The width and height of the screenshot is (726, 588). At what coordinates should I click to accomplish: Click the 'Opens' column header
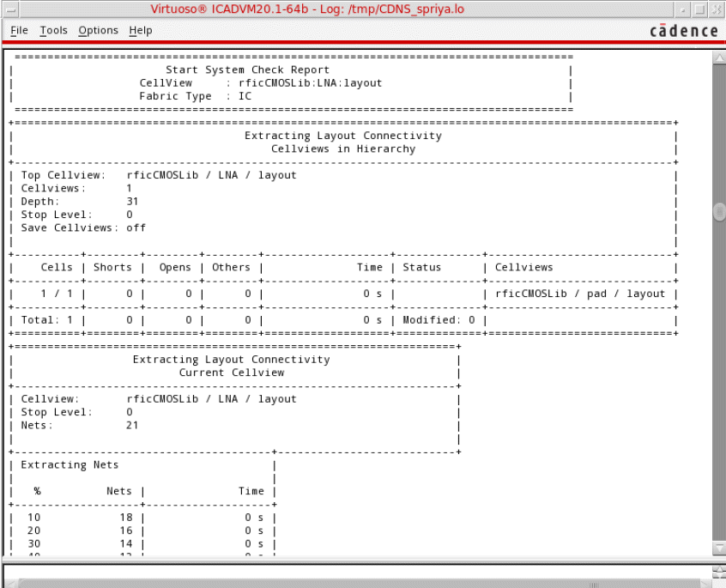[175, 268]
